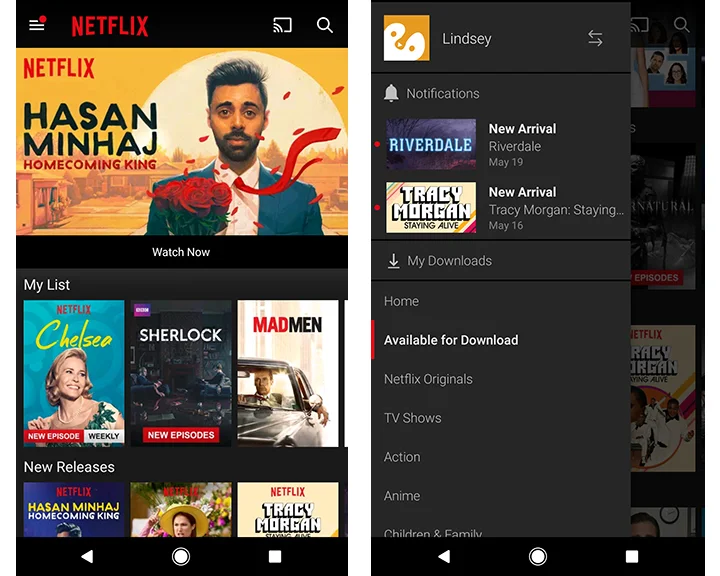
Task: Tap the May 16 Tracy Morgan notification text
Action: (506, 226)
